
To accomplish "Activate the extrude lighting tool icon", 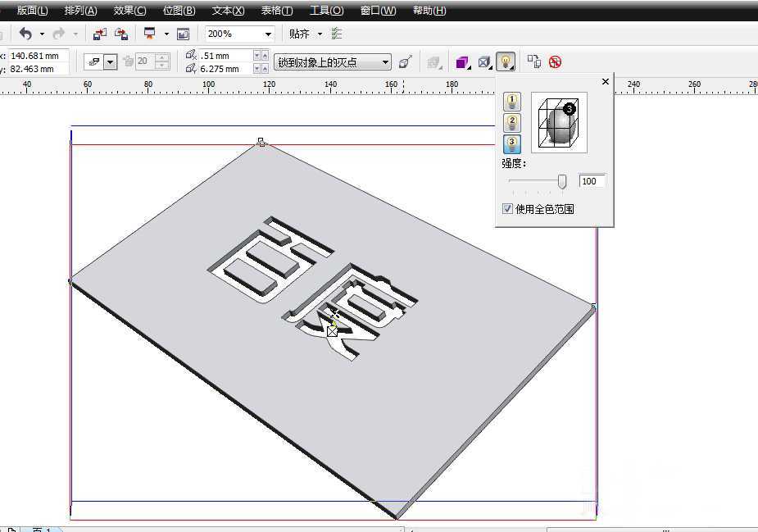I will 506,62.
